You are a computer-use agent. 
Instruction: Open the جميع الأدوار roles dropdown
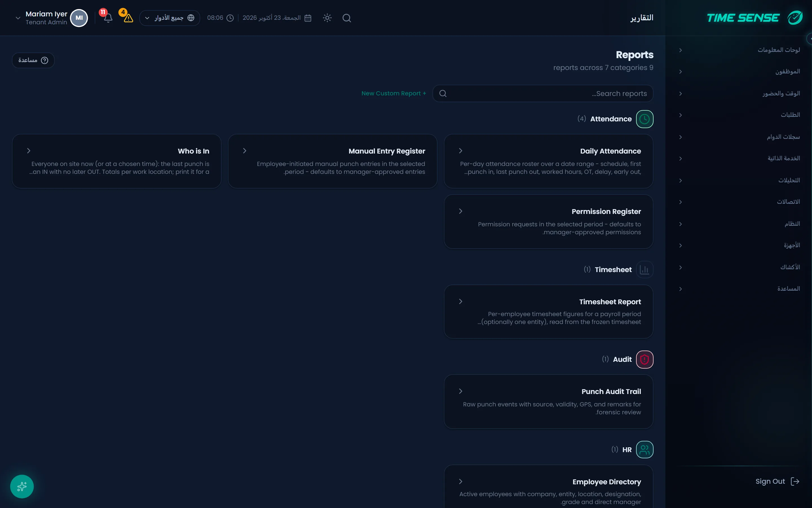tap(169, 18)
